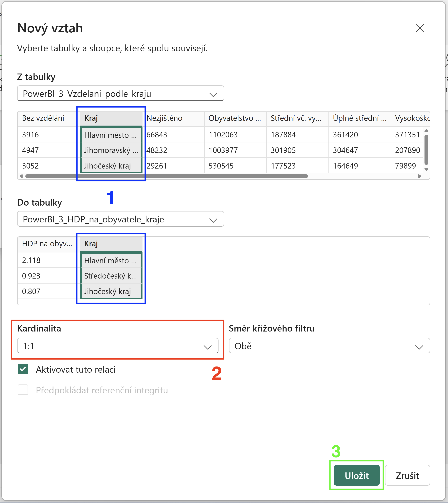
Task: Click scroll up arrow in top table
Action: pos(427,131)
